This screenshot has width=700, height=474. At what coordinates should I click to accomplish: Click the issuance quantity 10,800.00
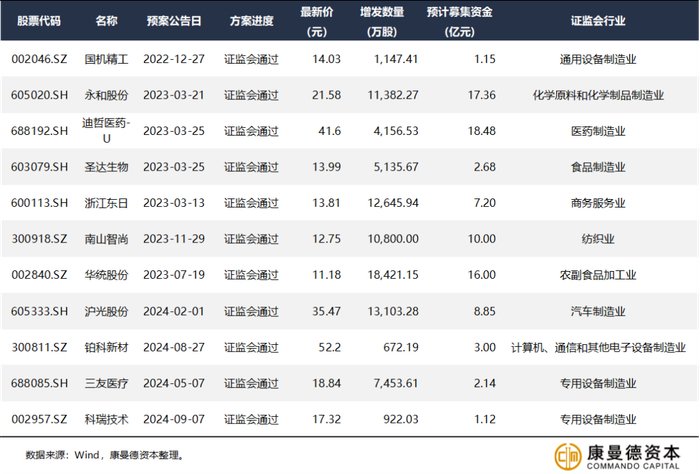393,239
